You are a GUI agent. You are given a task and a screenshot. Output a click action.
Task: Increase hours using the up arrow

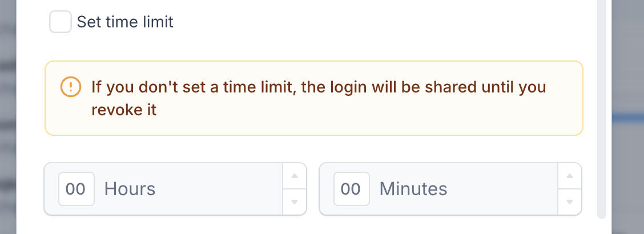(x=295, y=176)
